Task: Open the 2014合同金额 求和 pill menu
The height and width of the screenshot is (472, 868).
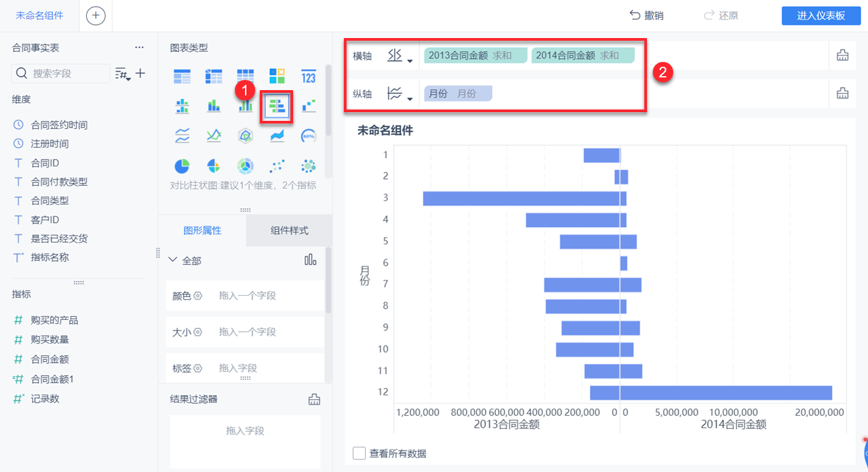Action: pos(583,55)
